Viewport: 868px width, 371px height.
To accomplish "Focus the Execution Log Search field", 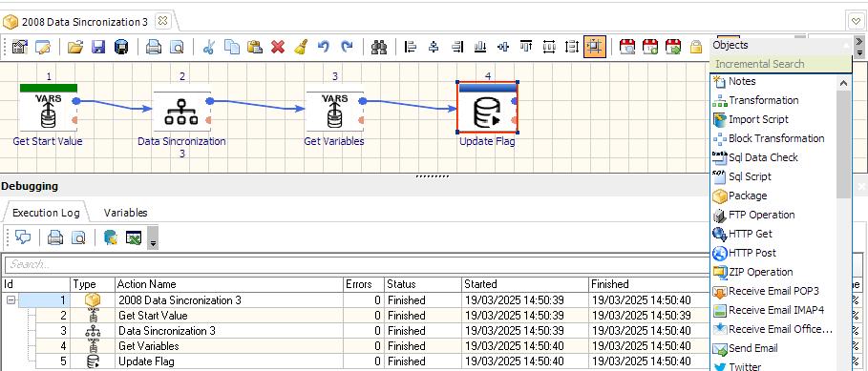I will [357, 264].
